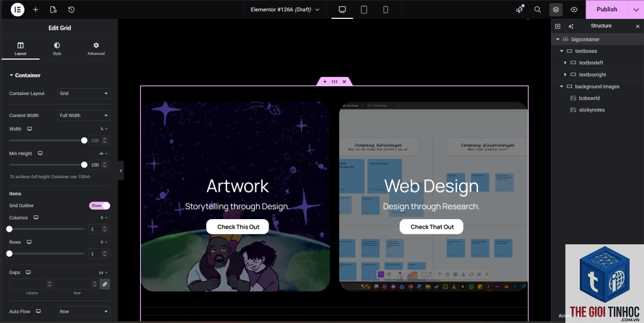Collapse the Container section
This screenshot has width=644, height=323.
25,75
